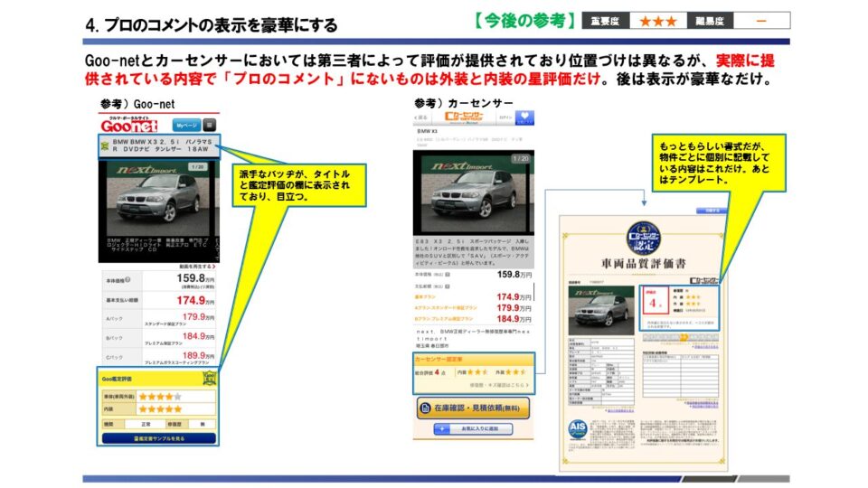Viewport: 868px width, 488px height.
Task: Select the カーセンサー 184.9万円 plan price
Action: coord(514,319)
